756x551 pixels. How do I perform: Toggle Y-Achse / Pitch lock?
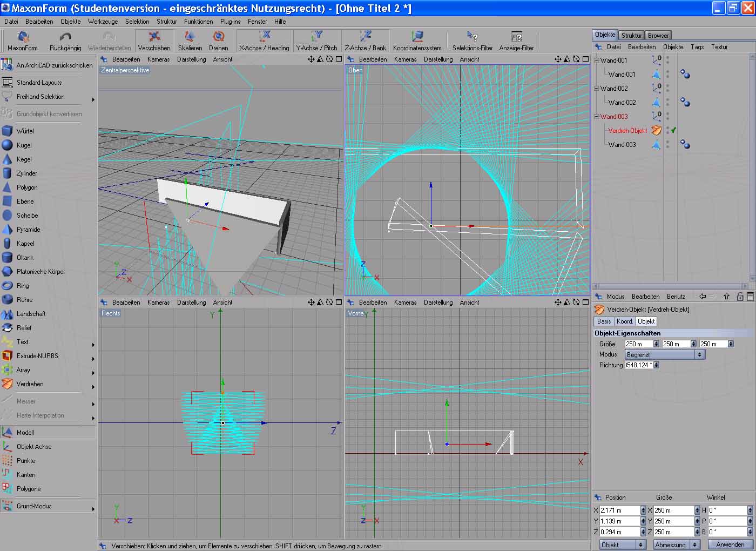[x=316, y=41]
